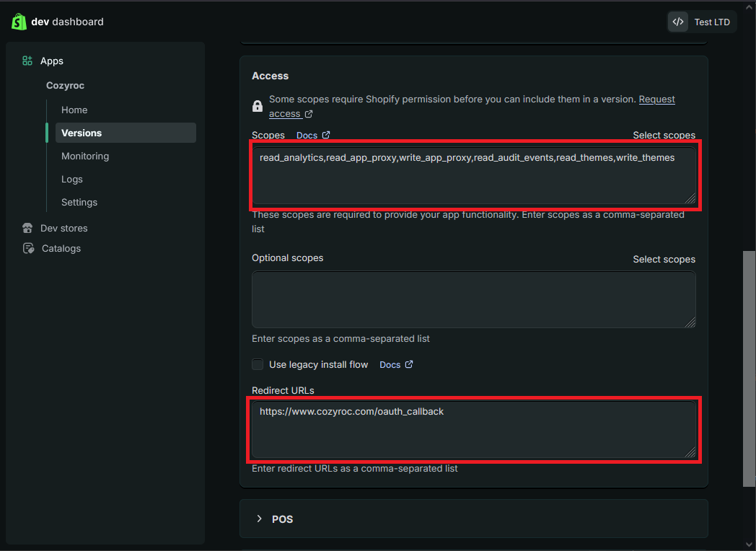The width and height of the screenshot is (756, 551).
Task: Open the Test LTD account button
Action: pyautogui.click(x=702, y=22)
